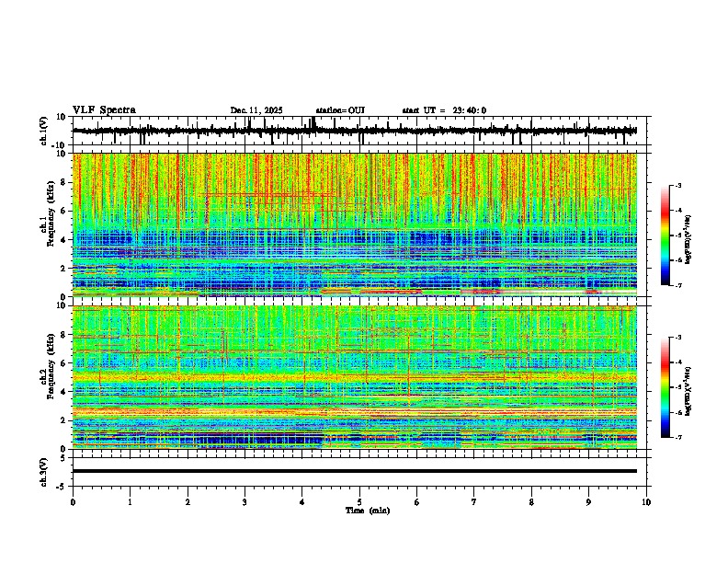Click the ch.1 spectrogram color scale bar
Viewport: 728px width, 563px height.
click(665, 236)
